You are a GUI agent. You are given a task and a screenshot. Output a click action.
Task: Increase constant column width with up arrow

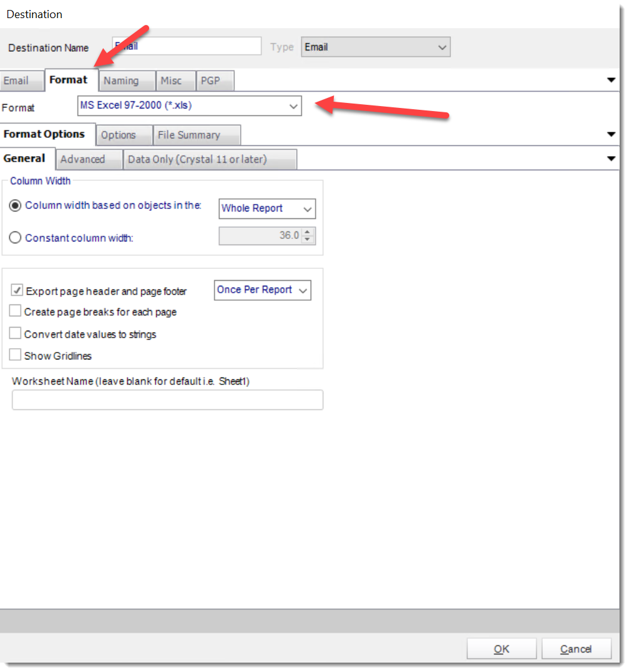pos(307,232)
